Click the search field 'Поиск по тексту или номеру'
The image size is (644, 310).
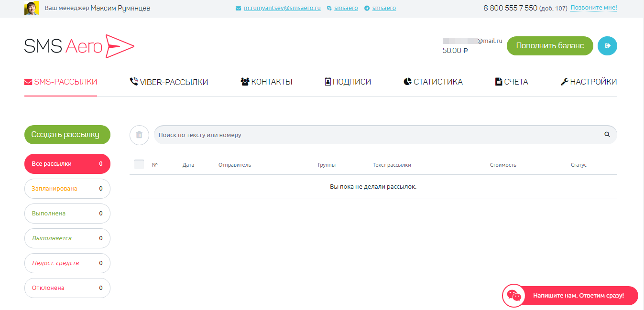point(385,135)
